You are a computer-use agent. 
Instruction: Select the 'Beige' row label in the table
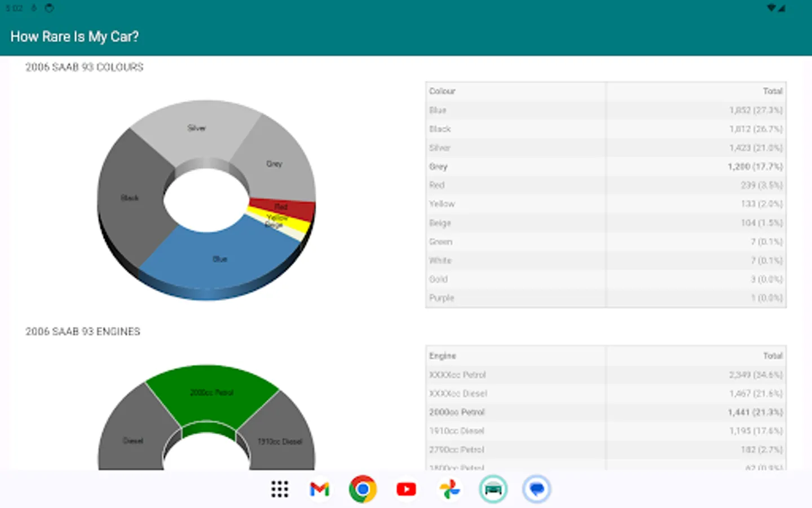[x=440, y=223]
